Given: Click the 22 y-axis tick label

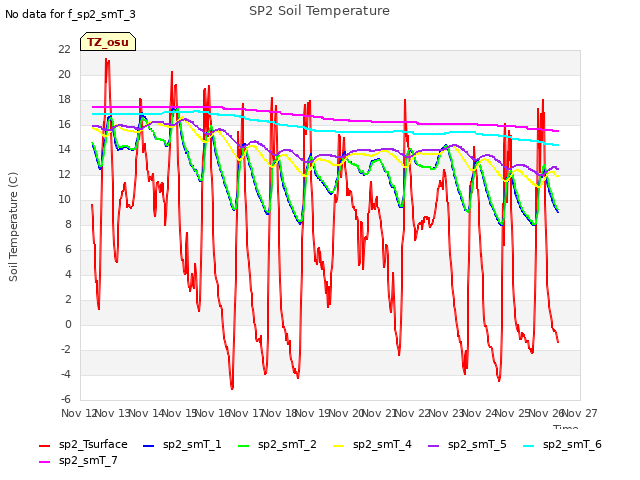Looking at the screenshot, I should click(64, 49).
